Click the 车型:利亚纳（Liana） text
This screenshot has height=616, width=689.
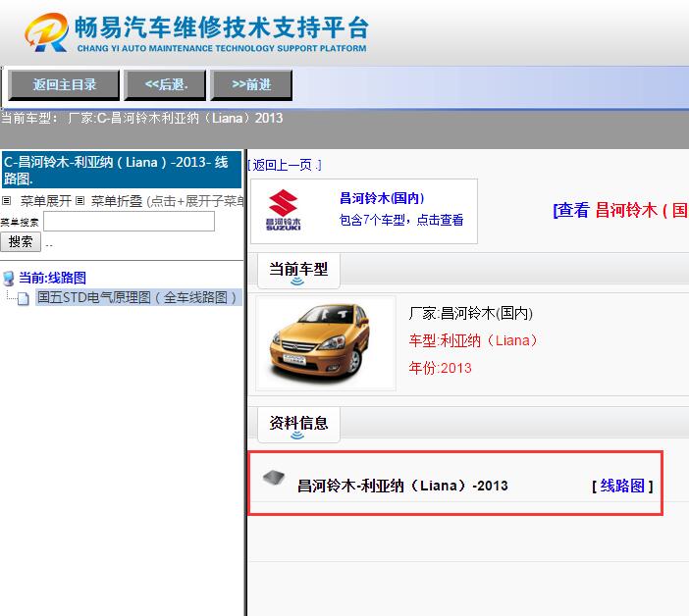(473, 340)
